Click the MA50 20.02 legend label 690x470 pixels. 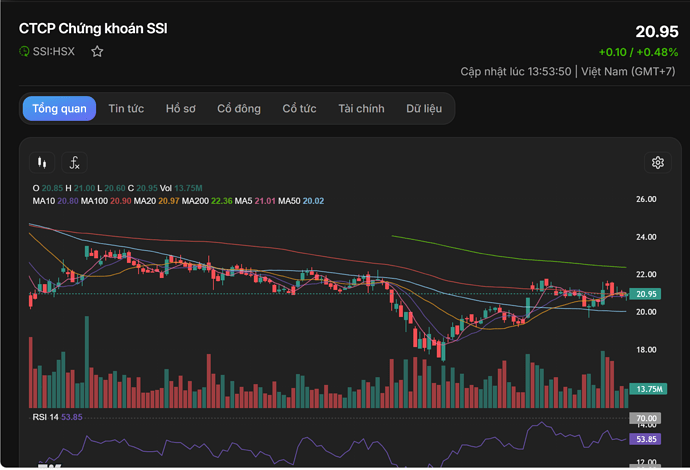[301, 201]
